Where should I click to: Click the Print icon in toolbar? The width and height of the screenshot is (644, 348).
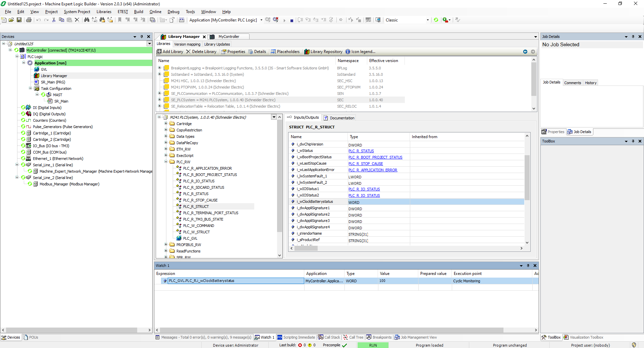point(29,20)
